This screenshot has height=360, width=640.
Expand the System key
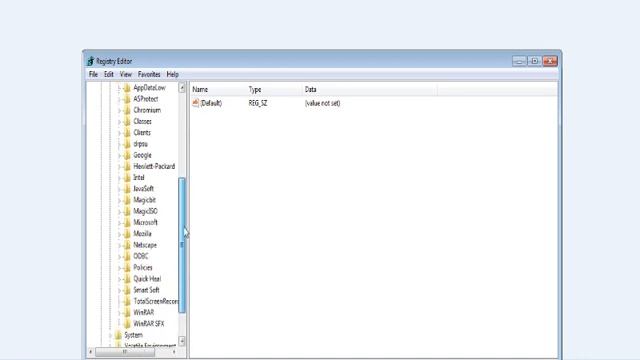[x=111, y=335]
